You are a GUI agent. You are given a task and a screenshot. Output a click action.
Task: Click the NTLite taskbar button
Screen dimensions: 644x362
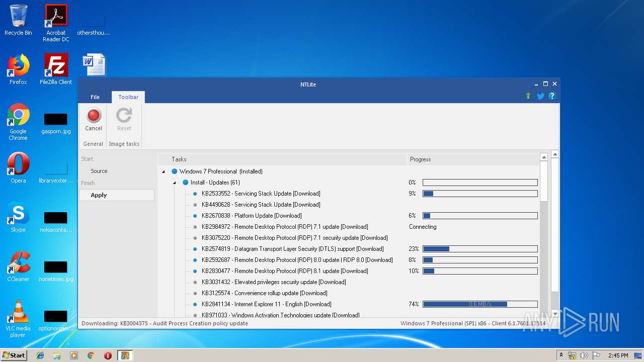[x=125, y=355]
